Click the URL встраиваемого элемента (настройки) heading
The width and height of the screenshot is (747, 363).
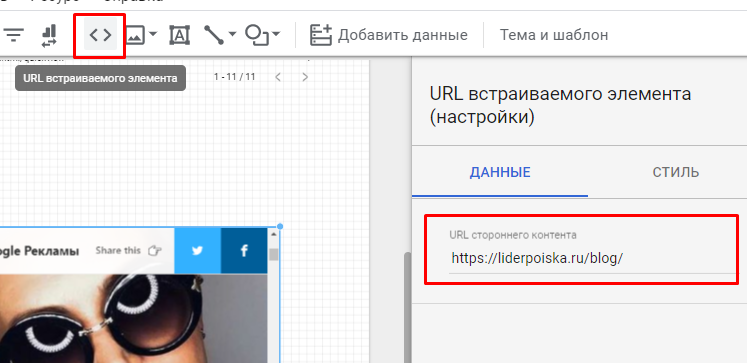pyautogui.click(x=560, y=105)
